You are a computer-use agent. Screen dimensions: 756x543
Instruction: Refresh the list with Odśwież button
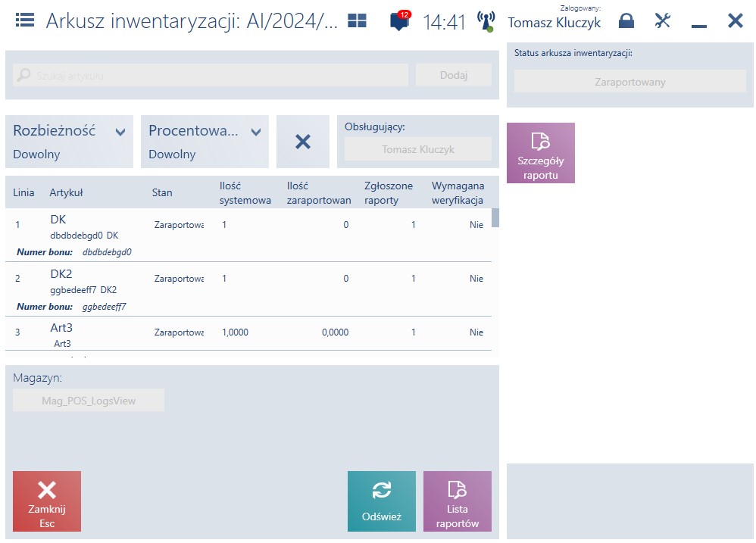381,501
